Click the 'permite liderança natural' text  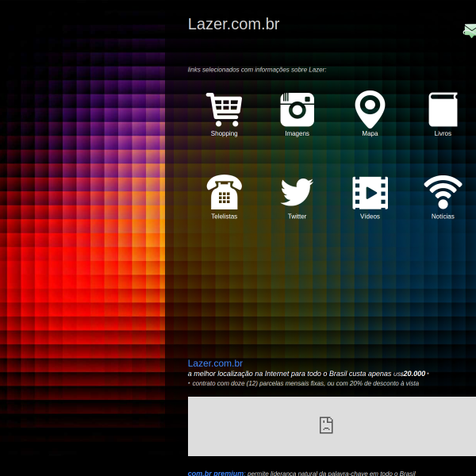pos(331,473)
